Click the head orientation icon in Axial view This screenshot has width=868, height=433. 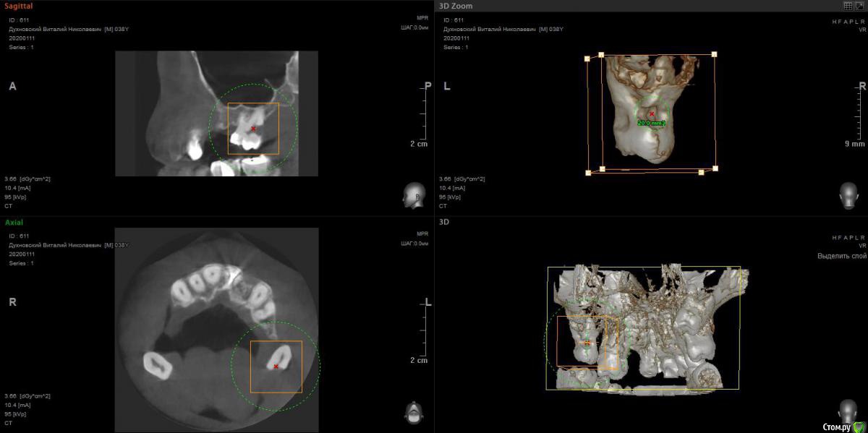pyautogui.click(x=414, y=412)
